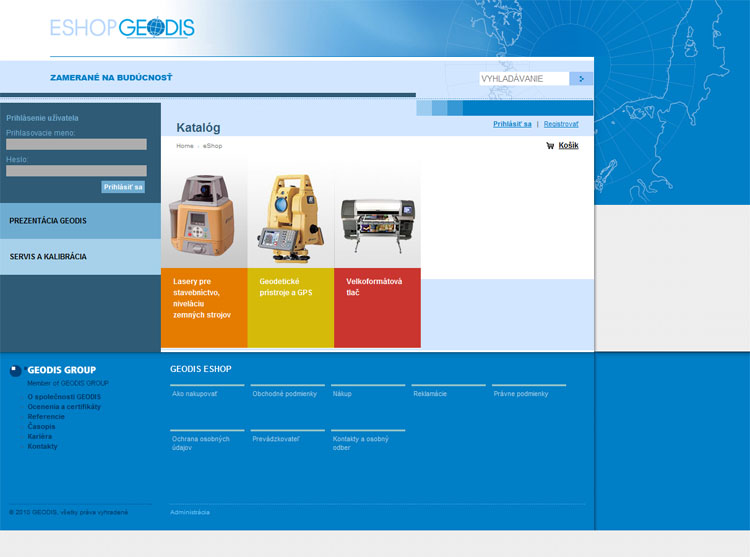750x557 pixels.
Task: Select red Veľkoformátová tlač category
Action: [377, 307]
